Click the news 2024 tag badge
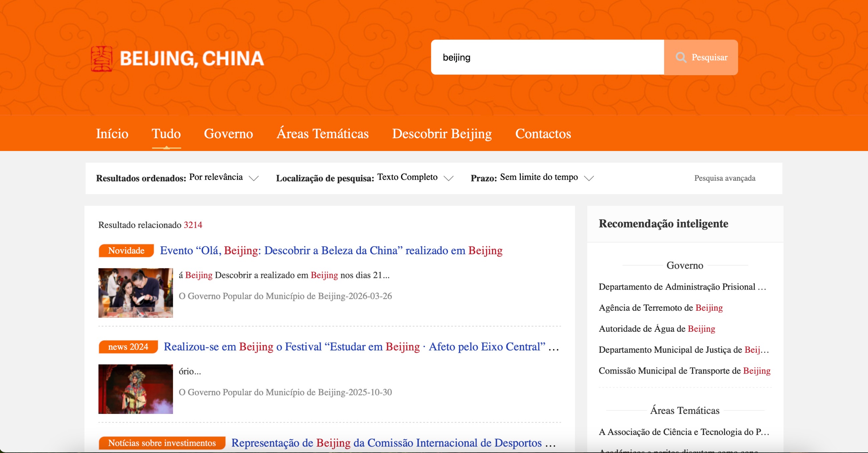 (x=128, y=347)
